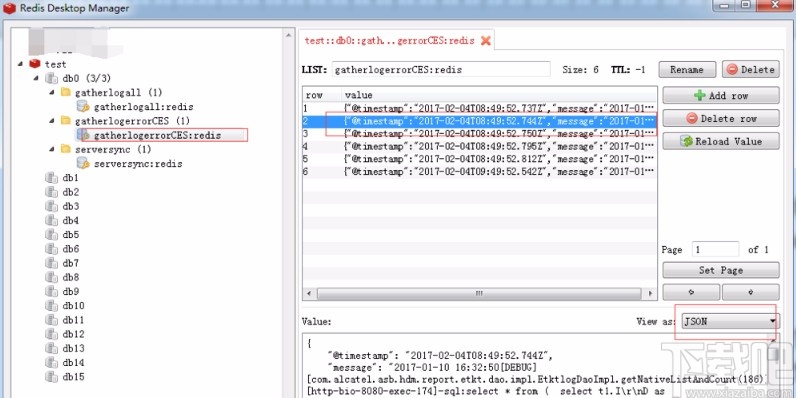Select serversync:redis key in tree
This screenshot has width=796, height=398.
click(x=138, y=163)
